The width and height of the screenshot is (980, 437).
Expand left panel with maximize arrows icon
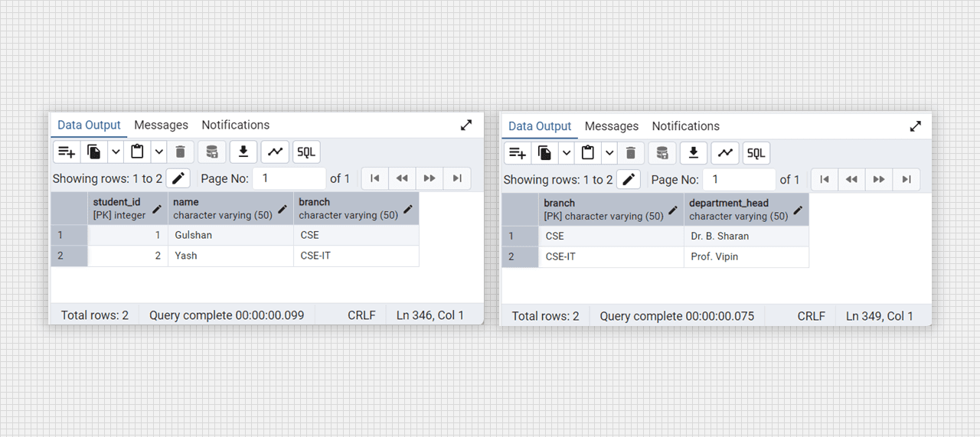(x=466, y=125)
